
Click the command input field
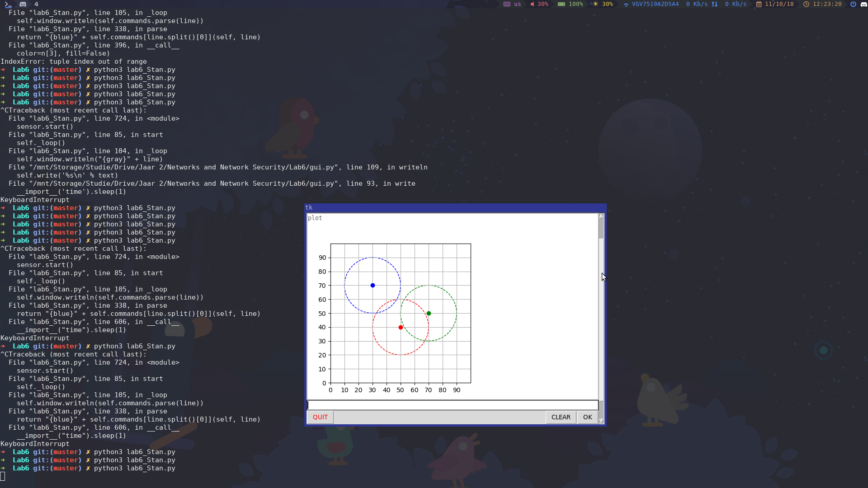[452, 405]
